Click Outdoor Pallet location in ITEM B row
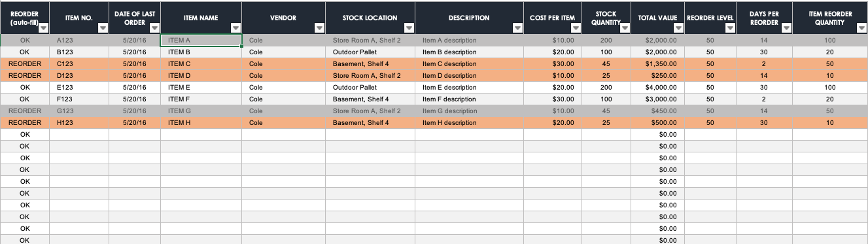Viewport: 868px width, 244px height. [370, 52]
